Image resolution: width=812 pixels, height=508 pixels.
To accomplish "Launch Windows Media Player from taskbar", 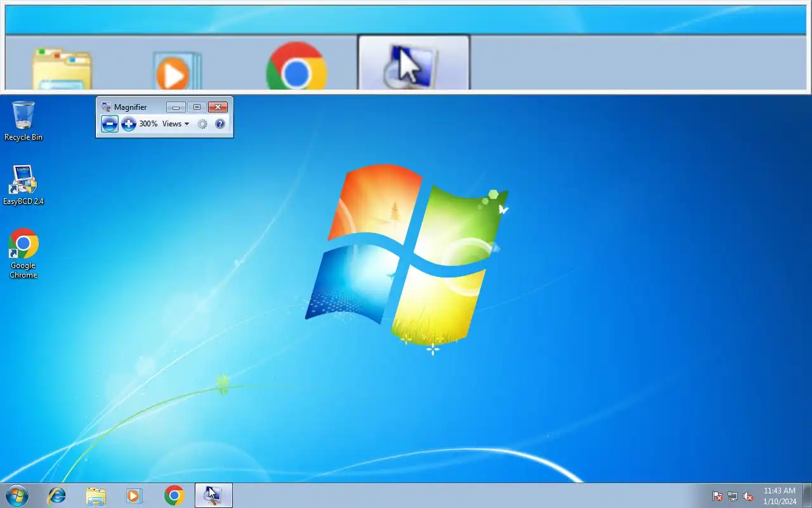I will click(x=134, y=495).
